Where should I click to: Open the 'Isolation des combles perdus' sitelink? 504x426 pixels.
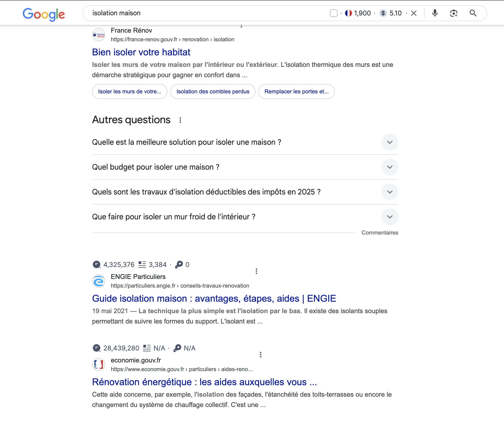(213, 91)
